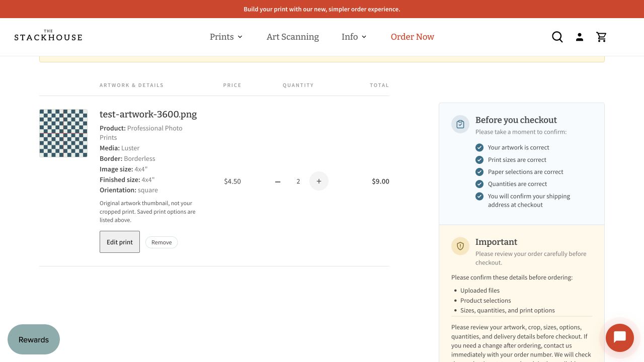Increase quantity with the plus button

tap(319, 181)
